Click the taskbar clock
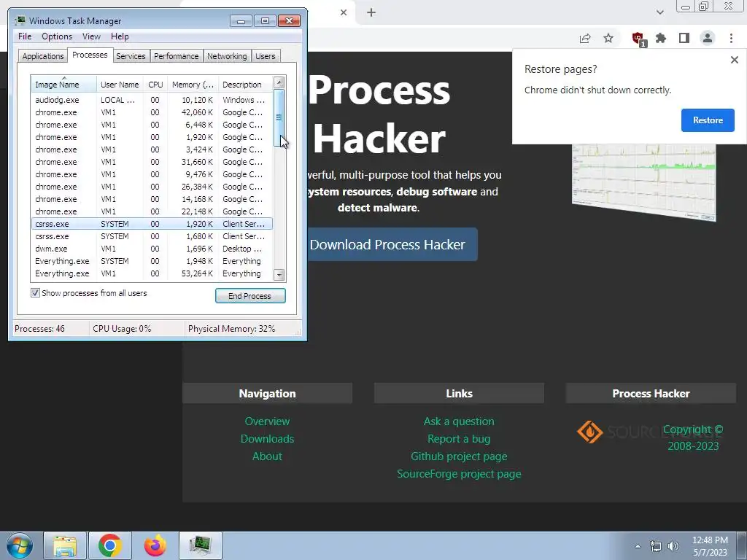This screenshot has width=747, height=560. pos(710,546)
